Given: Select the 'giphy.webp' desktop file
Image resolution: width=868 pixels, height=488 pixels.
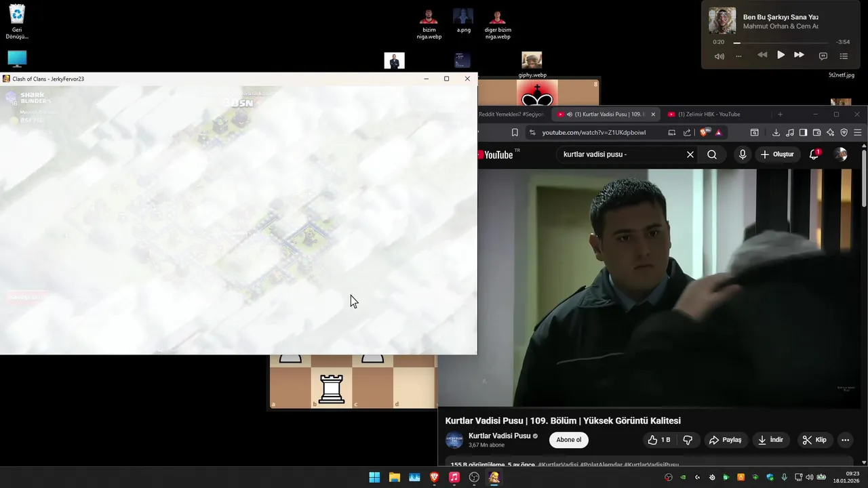Looking at the screenshot, I should coord(532,65).
